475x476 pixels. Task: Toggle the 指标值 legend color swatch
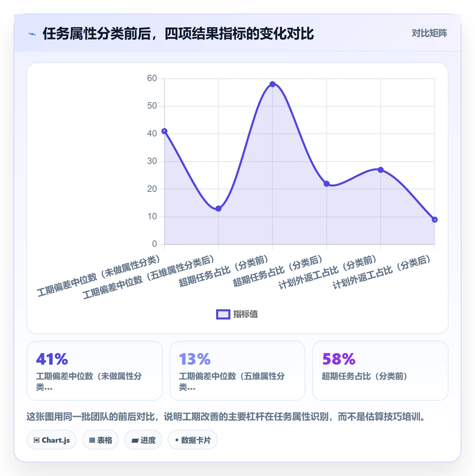pyautogui.click(x=223, y=314)
